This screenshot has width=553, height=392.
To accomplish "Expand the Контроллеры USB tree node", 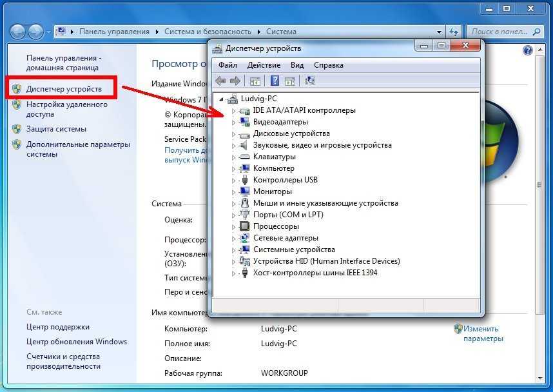I will point(233,181).
